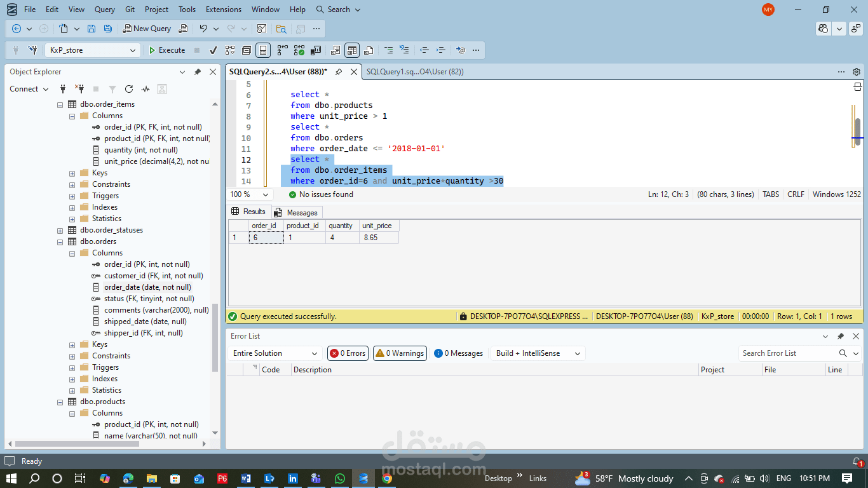Click the Change Connection icon beside database selector
Viewport: 868px width, 488px height.
click(x=33, y=50)
